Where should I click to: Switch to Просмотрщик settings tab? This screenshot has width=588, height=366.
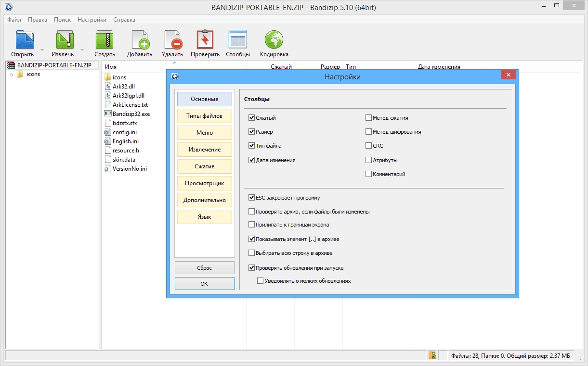coord(205,183)
